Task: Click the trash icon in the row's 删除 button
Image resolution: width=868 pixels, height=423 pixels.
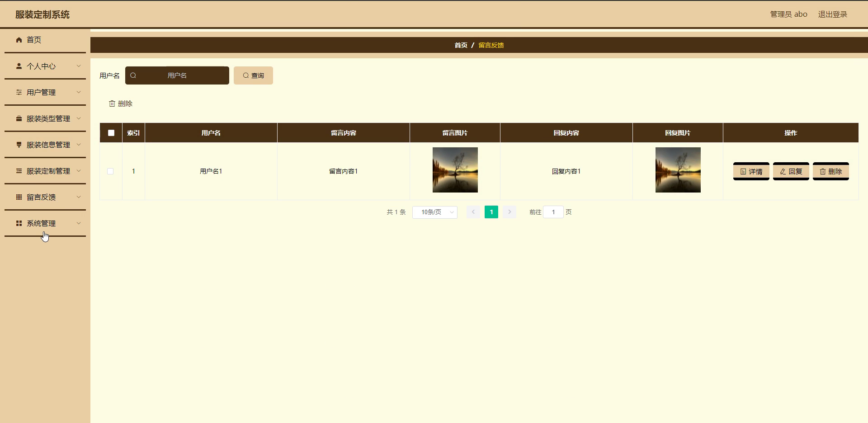Action: coord(823,172)
